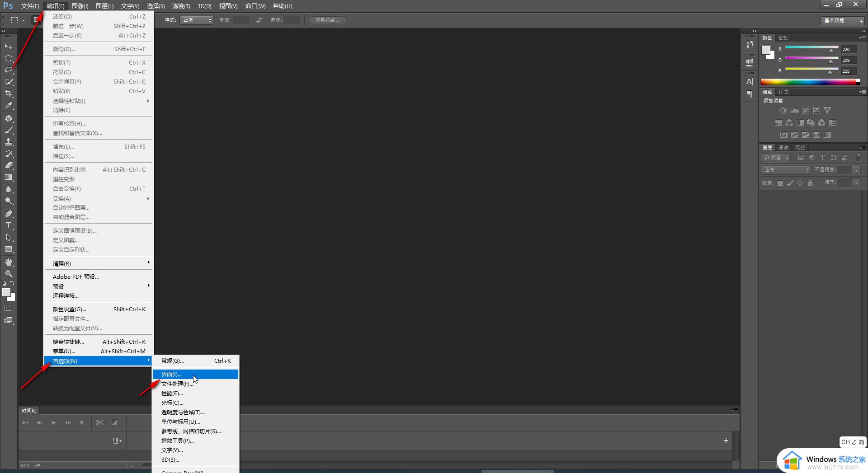Screen dimensions: 868x473
Task: Choose 界面(I)... in preferences submenu
Action: coord(195,374)
